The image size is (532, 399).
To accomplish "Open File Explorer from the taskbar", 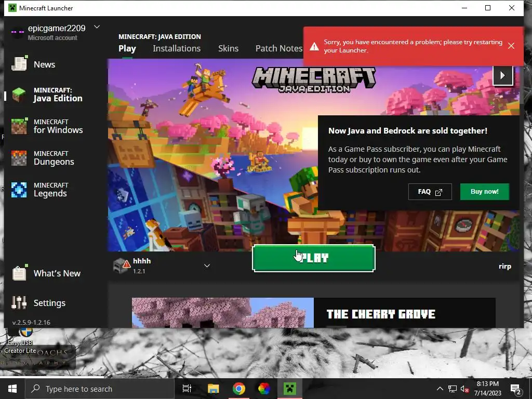I will [214, 389].
